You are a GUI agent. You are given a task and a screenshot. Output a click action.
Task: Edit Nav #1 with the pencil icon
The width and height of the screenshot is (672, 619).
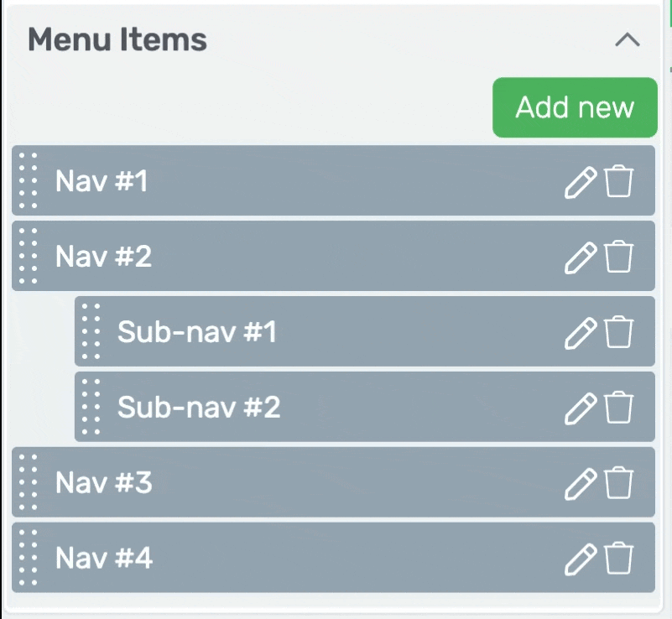581,182
